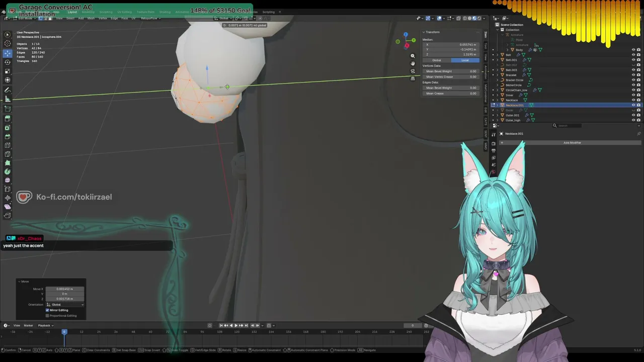This screenshot has height=362, width=644.
Task: Open the Marker menu in timeline
Action: click(x=28, y=325)
